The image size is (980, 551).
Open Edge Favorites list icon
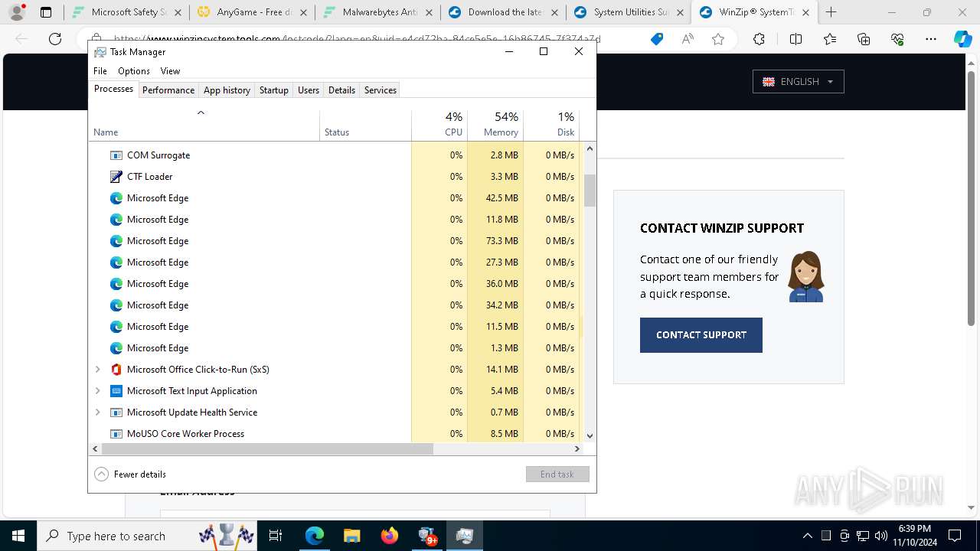point(830,40)
